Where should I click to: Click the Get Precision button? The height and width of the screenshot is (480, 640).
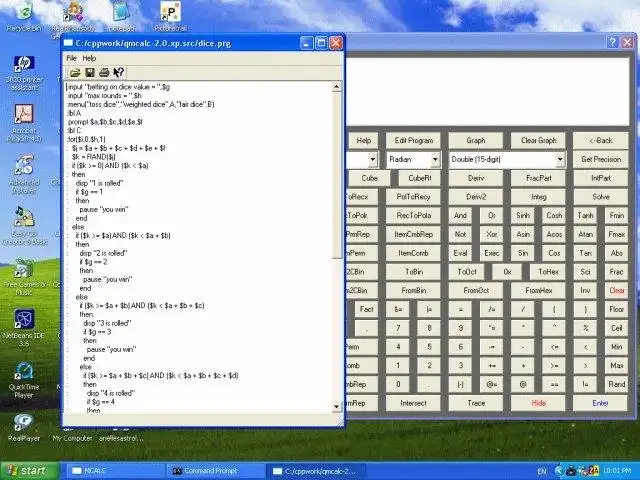pos(601,159)
